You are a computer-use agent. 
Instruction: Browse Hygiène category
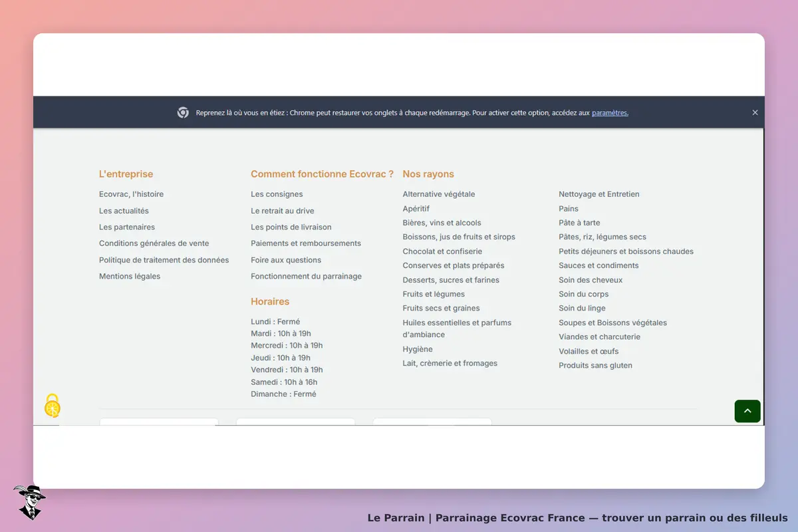pyautogui.click(x=418, y=349)
